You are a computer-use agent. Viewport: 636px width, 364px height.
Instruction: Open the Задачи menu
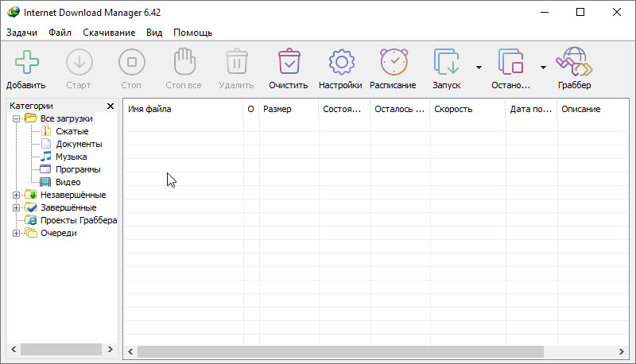coord(23,33)
